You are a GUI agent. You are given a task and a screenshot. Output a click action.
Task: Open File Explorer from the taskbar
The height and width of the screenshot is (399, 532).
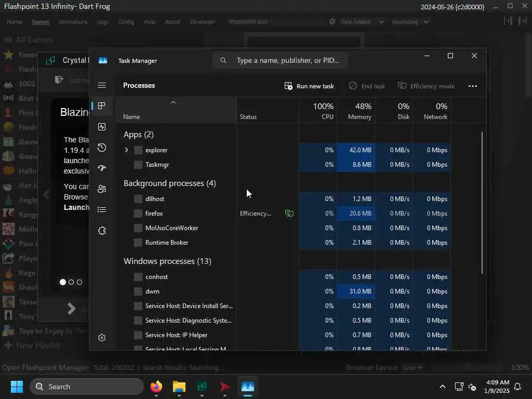click(179, 387)
